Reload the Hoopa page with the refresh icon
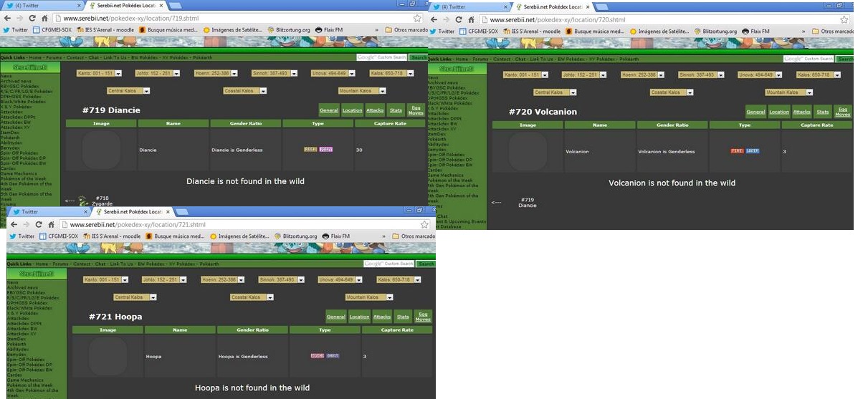 pos(39,225)
